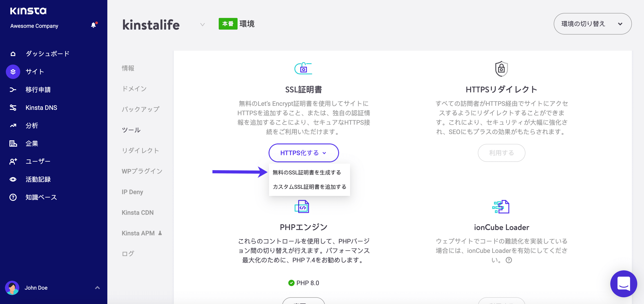Collapse the John Doe account panel
The image size is (644, 304).
pos(97,288)
